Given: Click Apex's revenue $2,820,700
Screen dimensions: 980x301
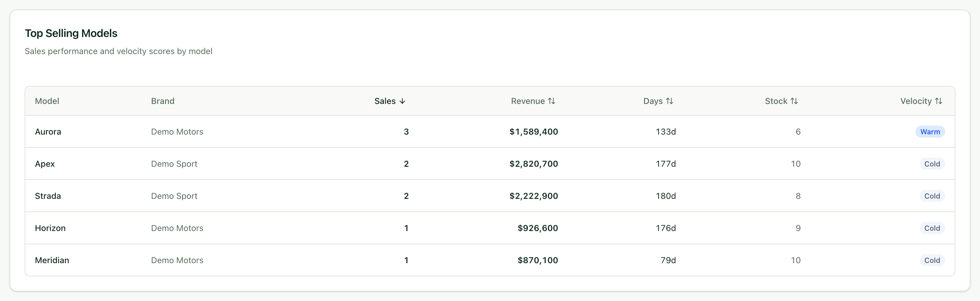Looking at the screenshot, I should coord(534,164).
